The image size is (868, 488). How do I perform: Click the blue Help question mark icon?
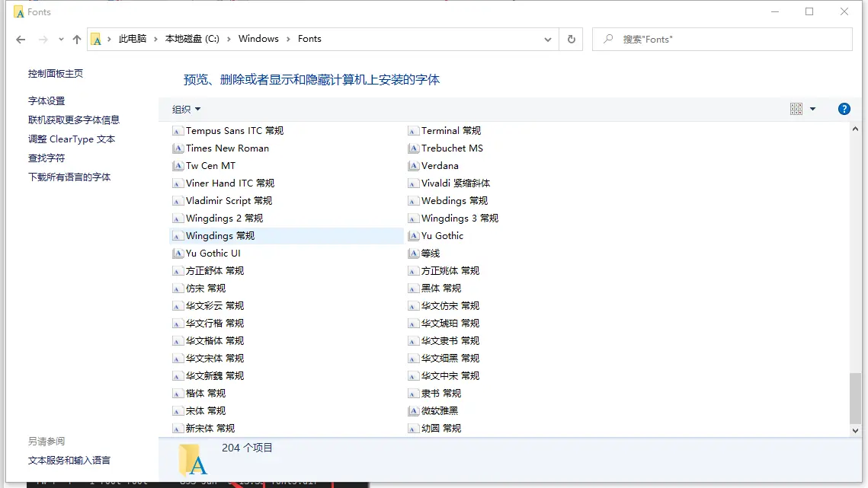(844, 109)
